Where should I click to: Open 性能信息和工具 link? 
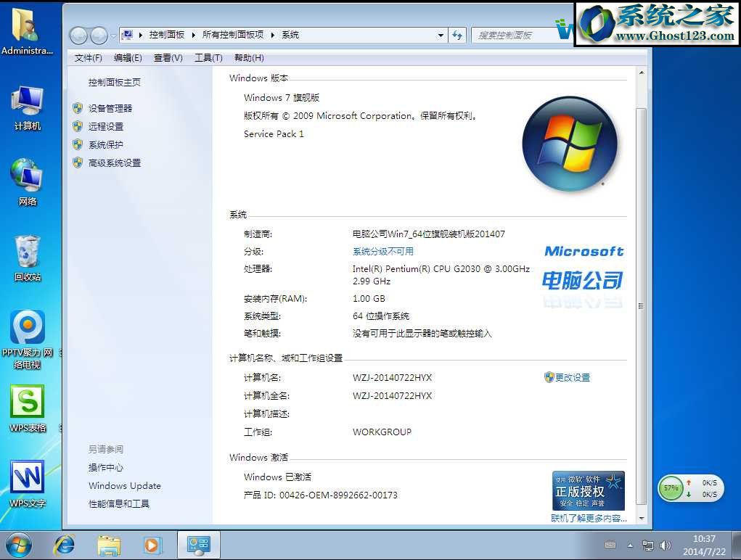tap(118, 504)
